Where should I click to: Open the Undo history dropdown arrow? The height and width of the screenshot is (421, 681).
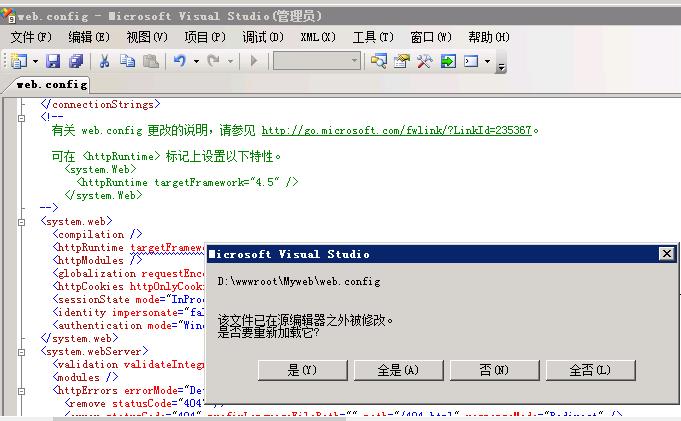point(196,61)
